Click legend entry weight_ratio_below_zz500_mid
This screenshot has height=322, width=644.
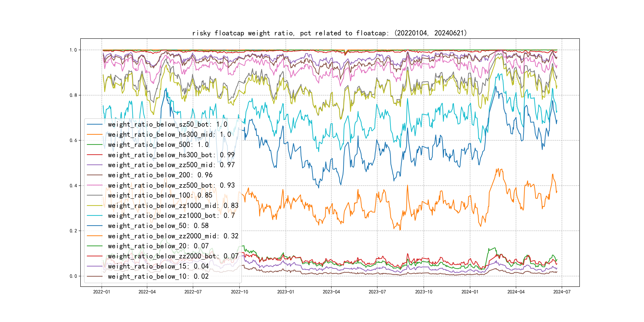pyautogui.click(x=171, y=165)
